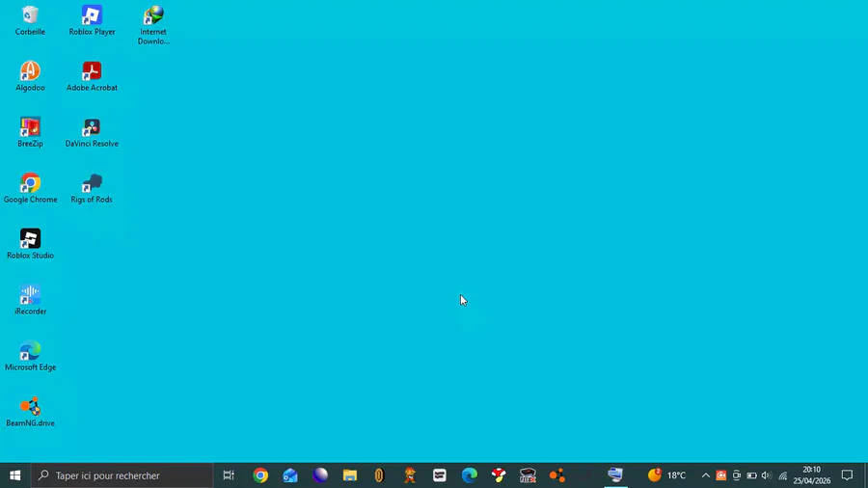Select the DaVinci Resolve desktop shortcut
This screenshot has height=488, width=868.
[92, 133]
